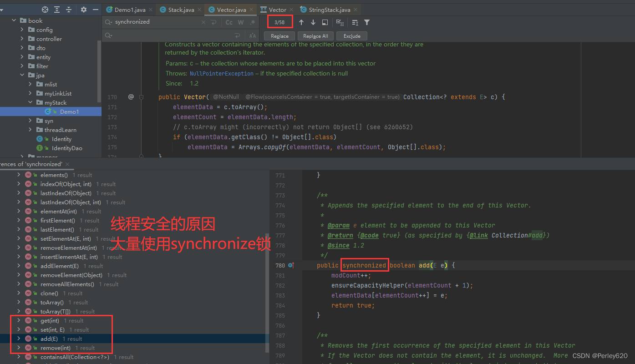Expand the controller folder

pyautogui.click(x=22, y=39)
